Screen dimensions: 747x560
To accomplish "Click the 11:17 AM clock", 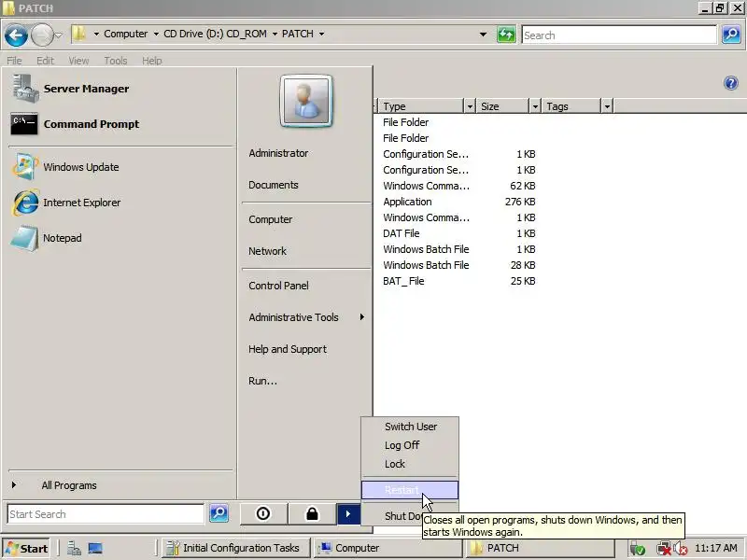I will pyautogui.click(x=715, y=548).
